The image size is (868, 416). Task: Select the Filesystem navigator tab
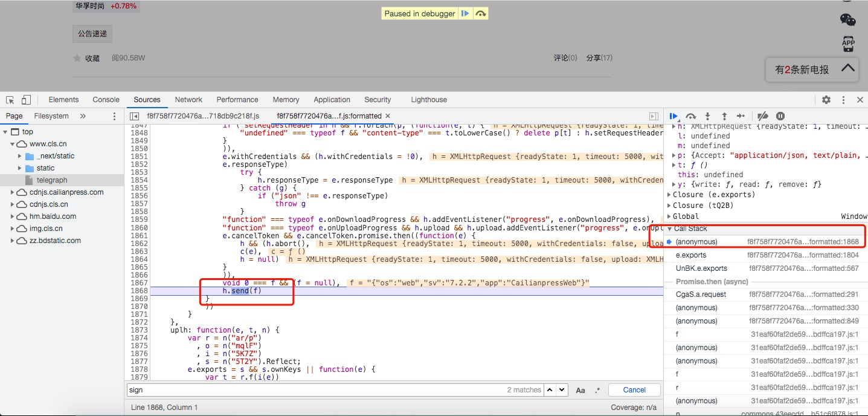pyautogui.click(x=51, y=116)
